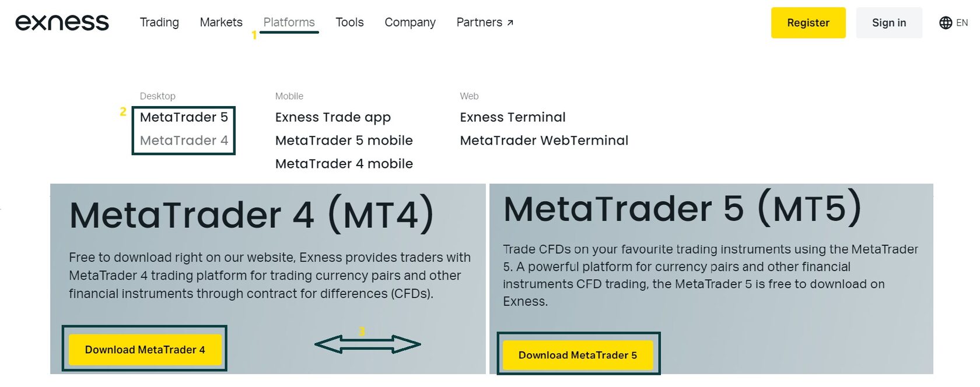Choose MetaTrader 5 mobile
This screenshot has height=387, width=980.
pos(344,140)
